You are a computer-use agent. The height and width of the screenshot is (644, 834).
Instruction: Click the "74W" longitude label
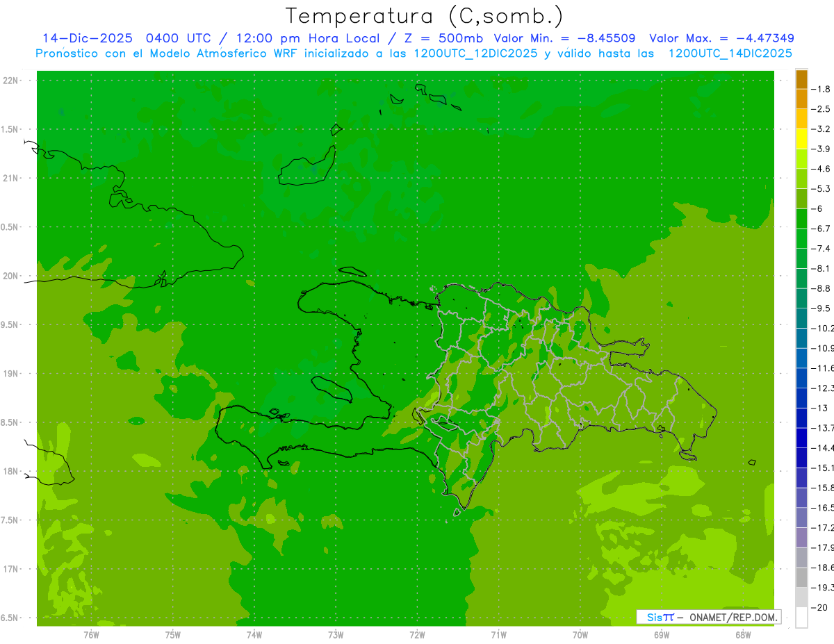(x=254, y=635)
